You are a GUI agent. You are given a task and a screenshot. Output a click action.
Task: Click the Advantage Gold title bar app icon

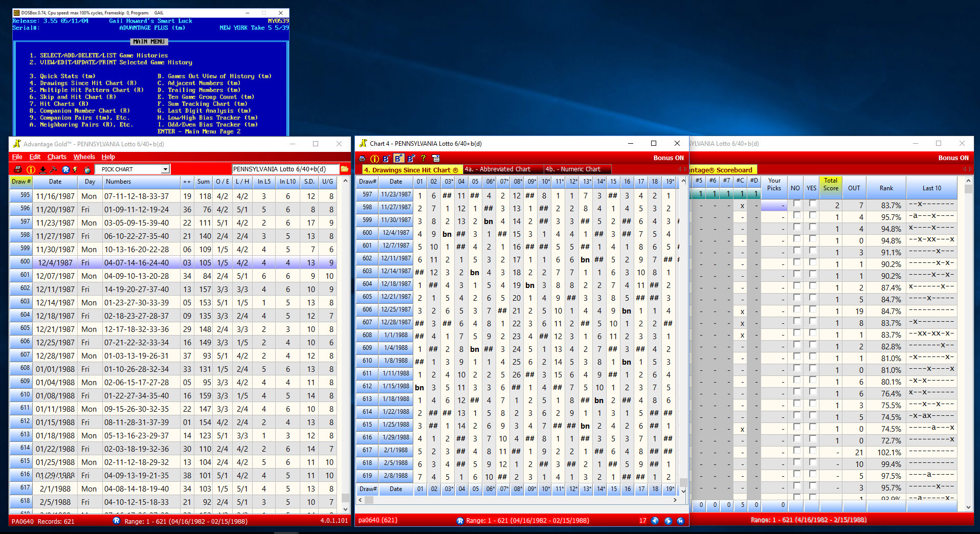tap(17, 144)
